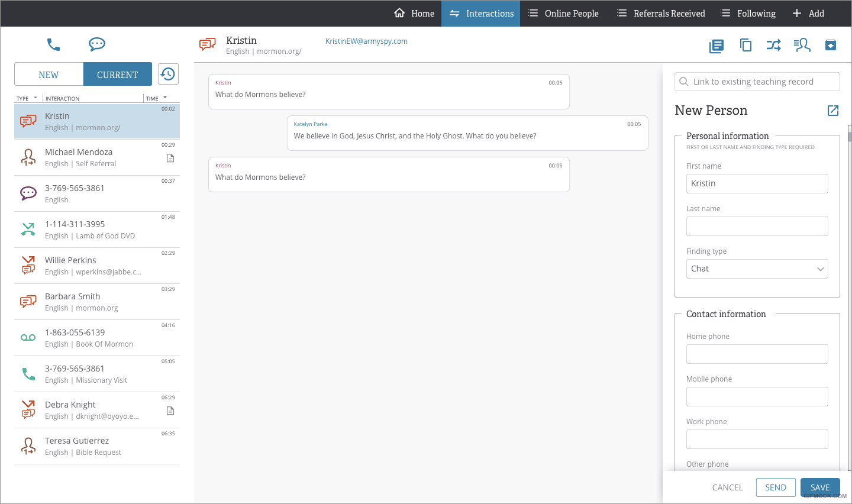Select Michael Mendoza interaction
The image size is (852, 504).
coord(97,157)
